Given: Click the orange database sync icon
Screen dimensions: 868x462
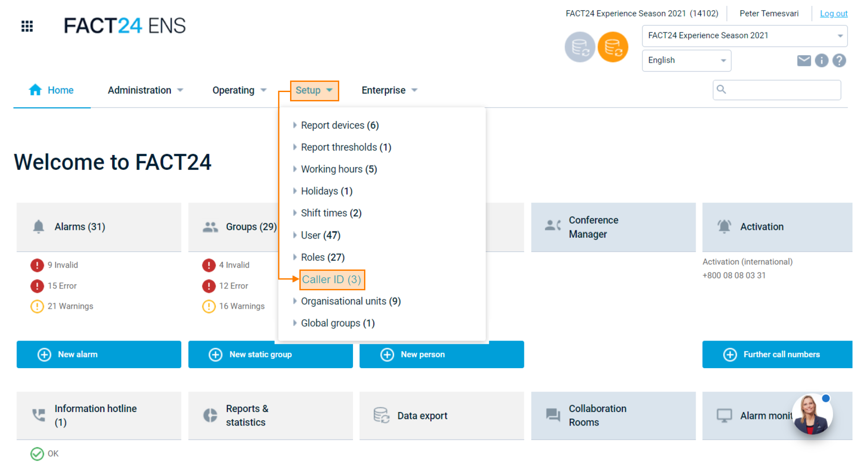Looking at the screenshot, I should pos(613,47).
